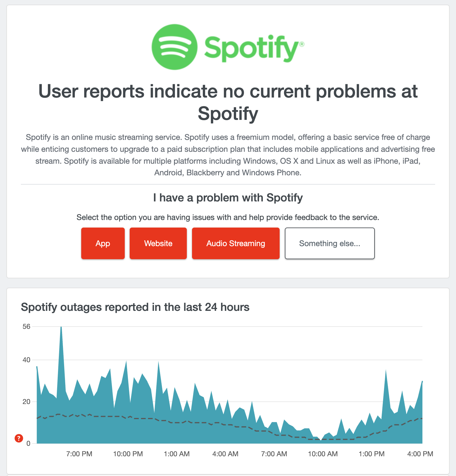Click the "I have a problem with Spotify" heading
This screenshot has width=456, height=476.
coord(228,198)
